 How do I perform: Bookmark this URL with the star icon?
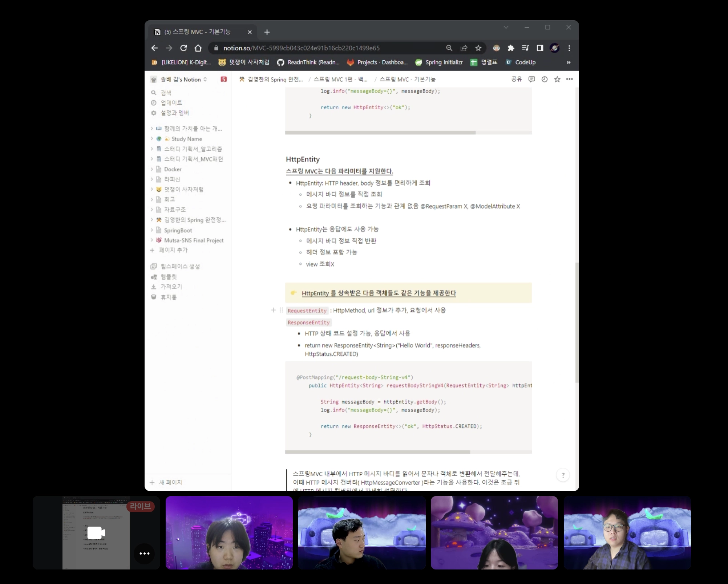coord(478,48)
